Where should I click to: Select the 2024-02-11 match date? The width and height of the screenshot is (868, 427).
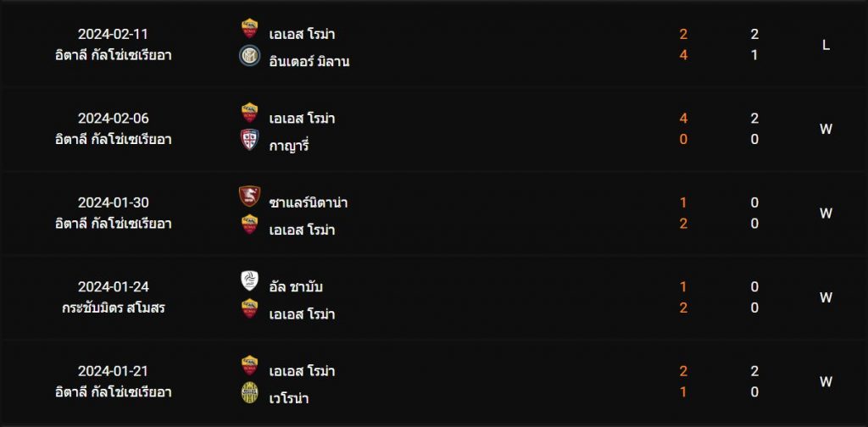point(113,34)
